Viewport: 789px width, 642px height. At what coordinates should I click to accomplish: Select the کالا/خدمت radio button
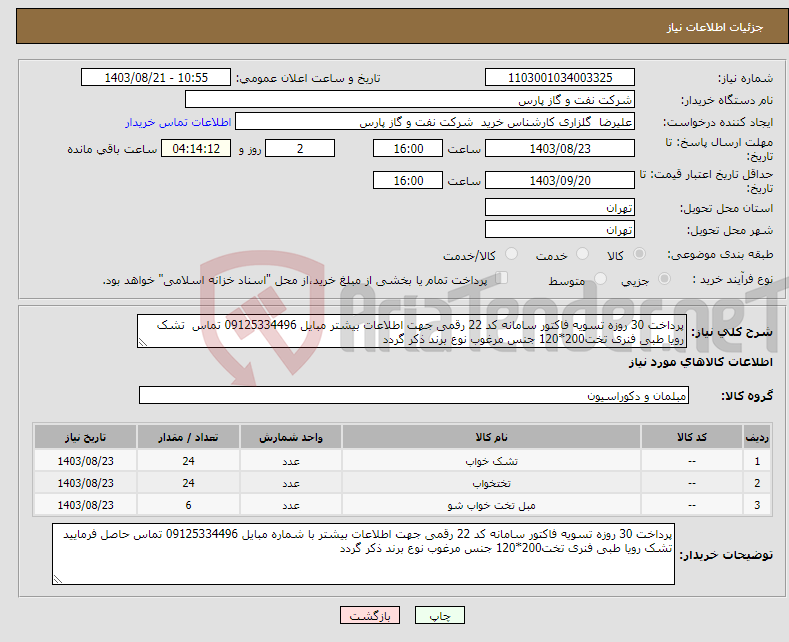click(x=511, y=254)
